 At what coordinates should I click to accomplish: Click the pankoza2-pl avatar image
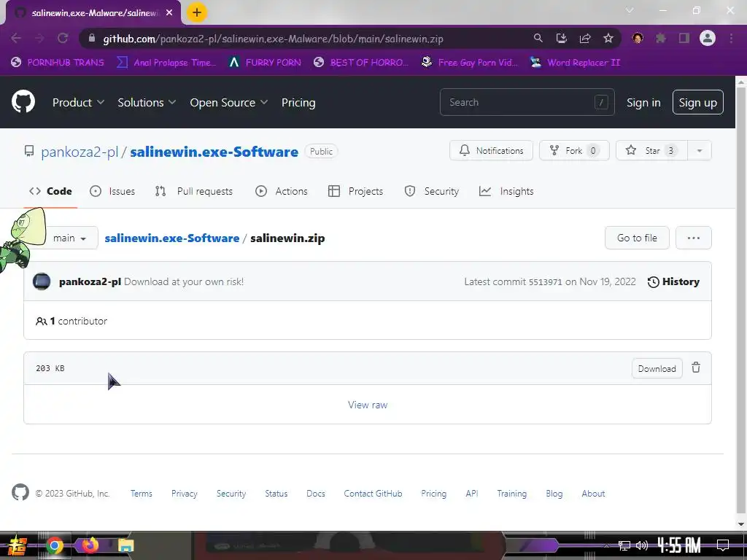tap(42, 281)
